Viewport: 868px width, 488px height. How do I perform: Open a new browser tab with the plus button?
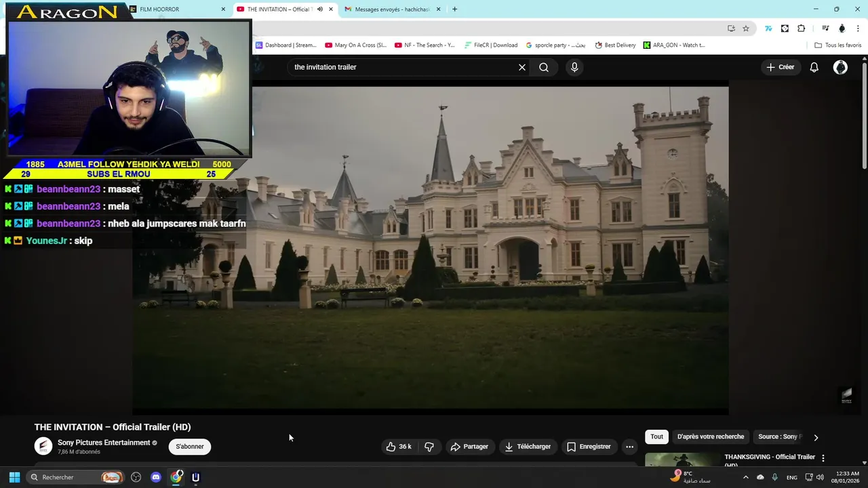(454, 9)
